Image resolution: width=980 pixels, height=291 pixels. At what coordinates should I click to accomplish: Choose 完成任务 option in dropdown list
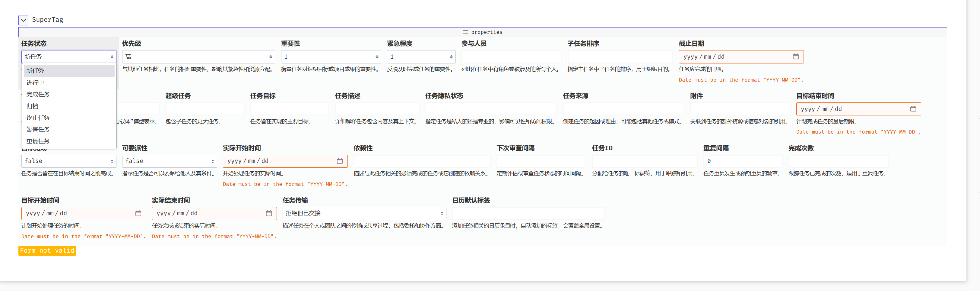tap(38, 94)
